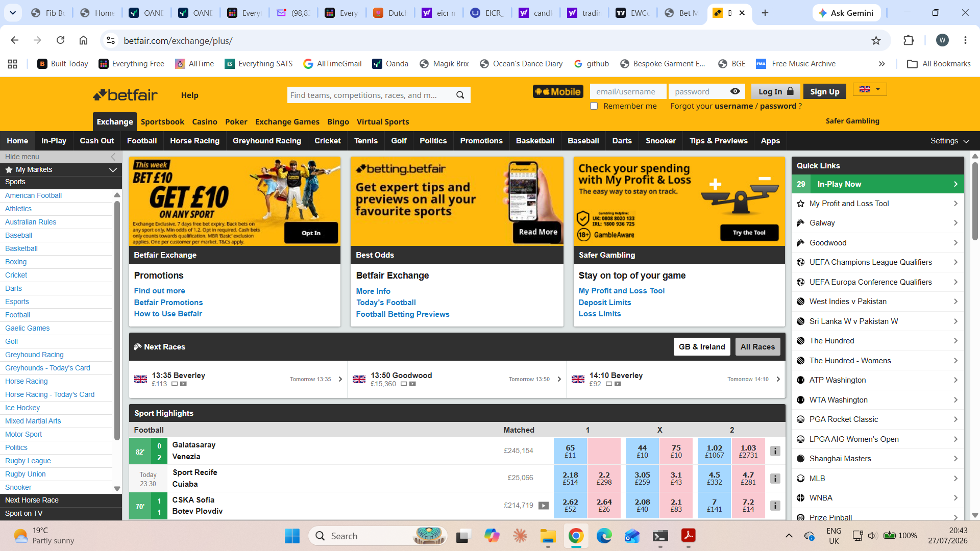Open File Explorer from the taskbar
Viewport: 980px width, 551px height.
click(x=548, y=536)
